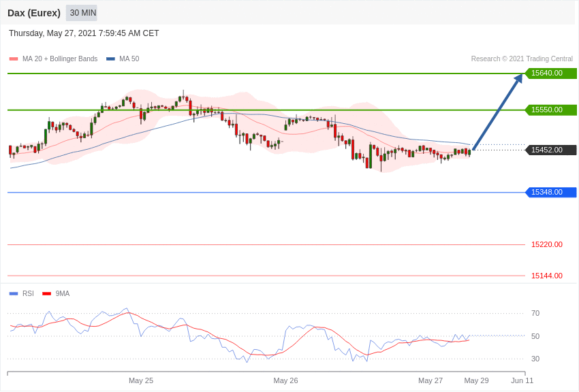This screenshot has width=579, height=392.
Task: Click the Research © 2021 Trading Central text
Action: tap(522, 59)
